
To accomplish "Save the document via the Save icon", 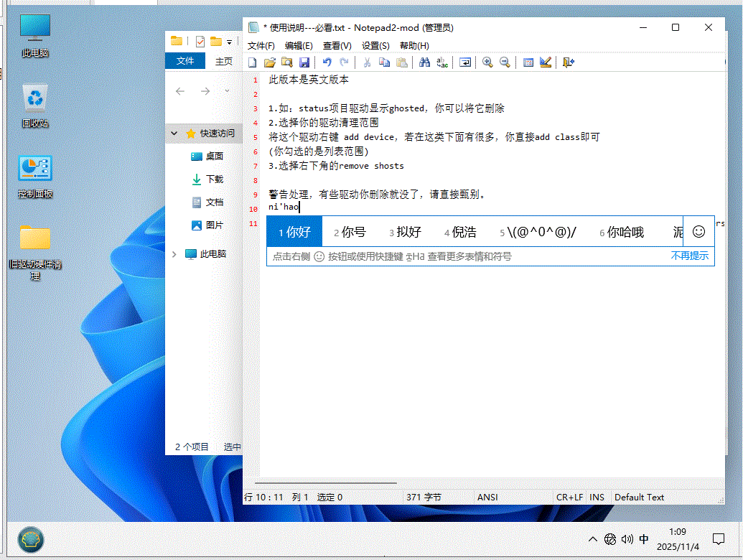I will point(304,62).
